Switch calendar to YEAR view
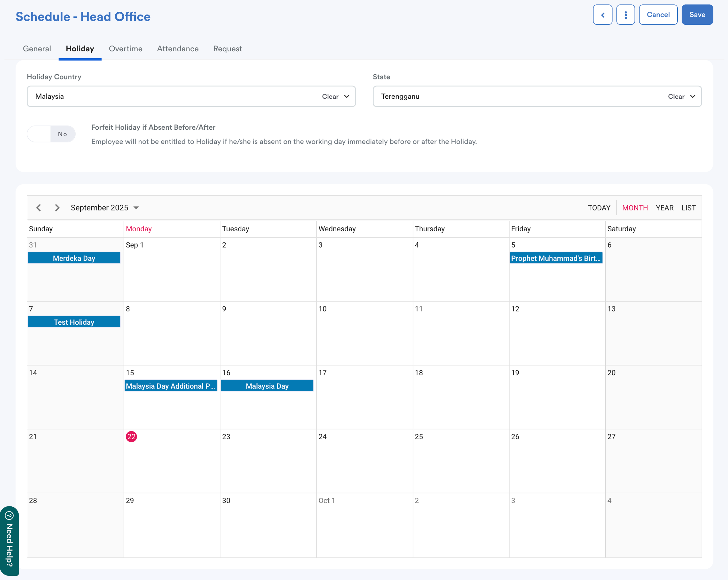 [x=664, y=208]
